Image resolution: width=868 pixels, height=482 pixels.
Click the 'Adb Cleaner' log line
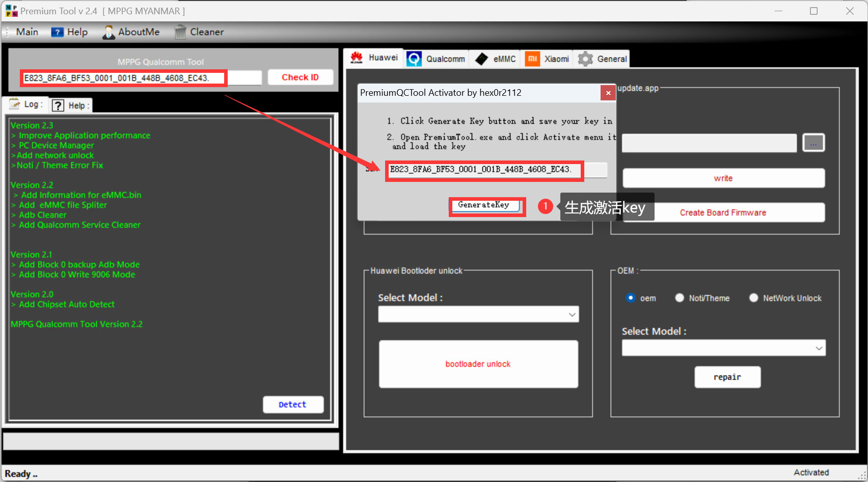(x=39, y=215)
